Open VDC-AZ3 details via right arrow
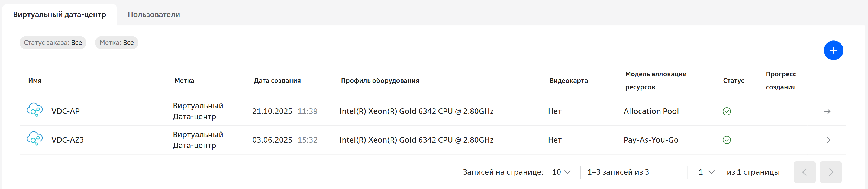 coord(827,140)
